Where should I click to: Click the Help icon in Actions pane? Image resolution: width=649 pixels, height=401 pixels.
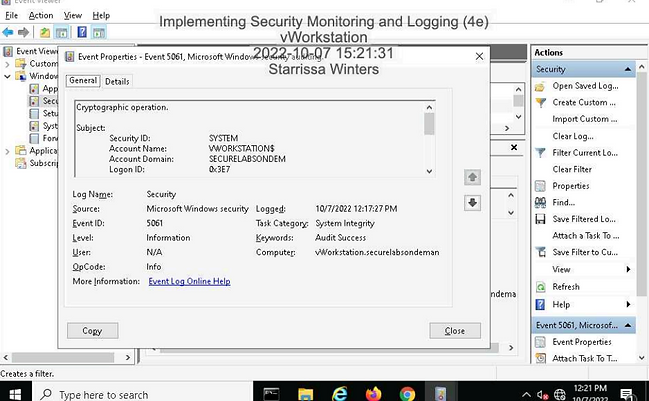pos(540,305)
